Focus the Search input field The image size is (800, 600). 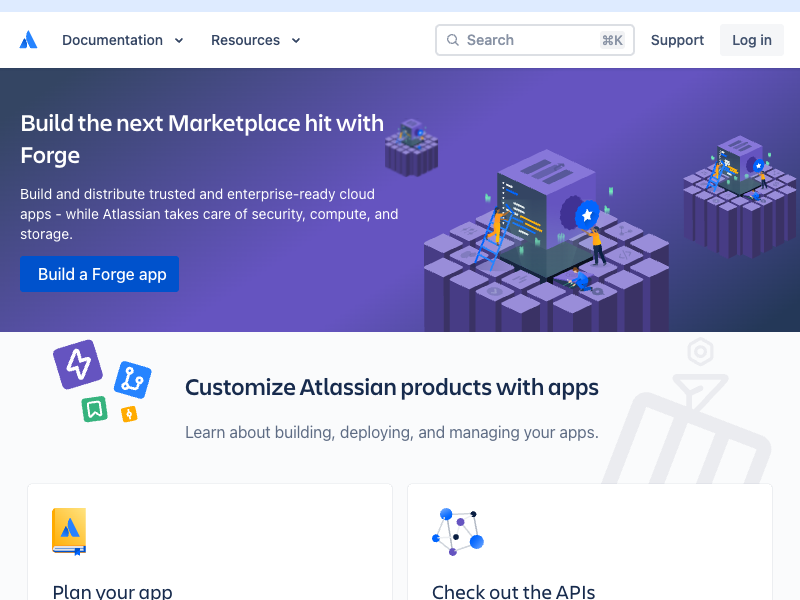click(535, 40)
